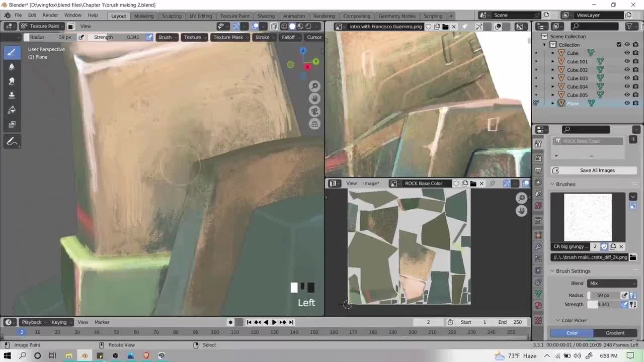Screen dimensions: 644x362
Task: Unlink the CR big grungy brush
Action: click(x=621, y=246)
